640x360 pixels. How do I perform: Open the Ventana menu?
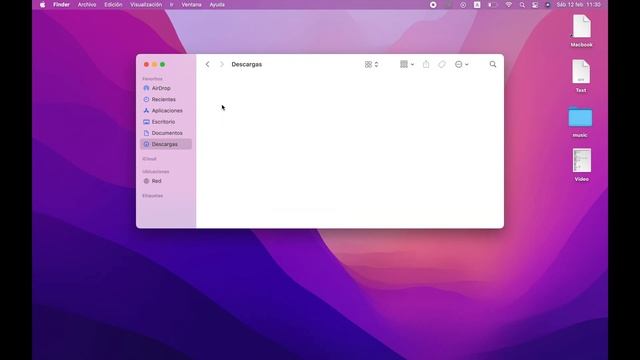click(x=191, y=5)
